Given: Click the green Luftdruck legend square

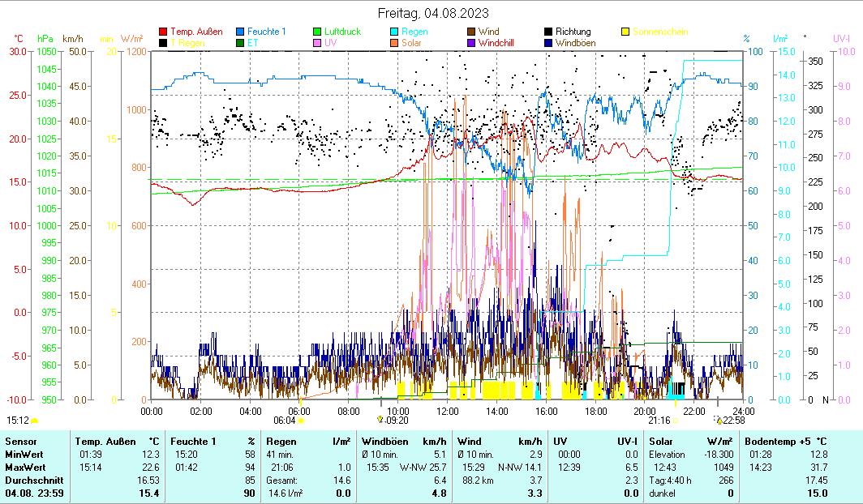Looking at the screenshot, I should point(317,32).
